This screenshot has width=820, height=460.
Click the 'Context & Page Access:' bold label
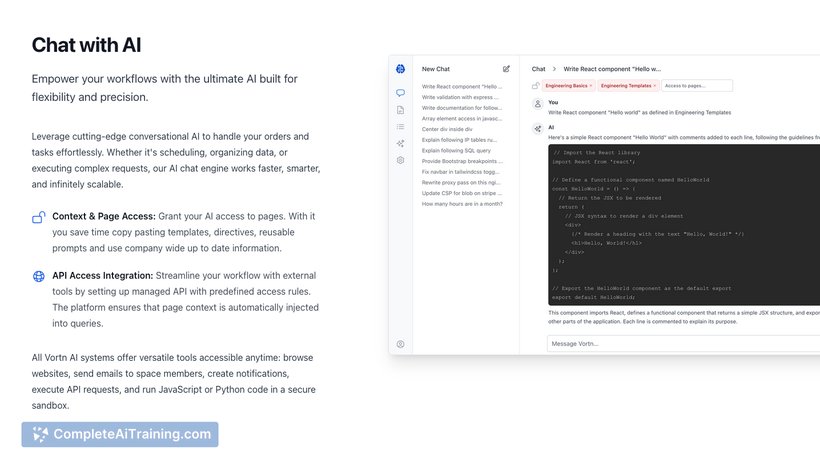tap(104, 216)
